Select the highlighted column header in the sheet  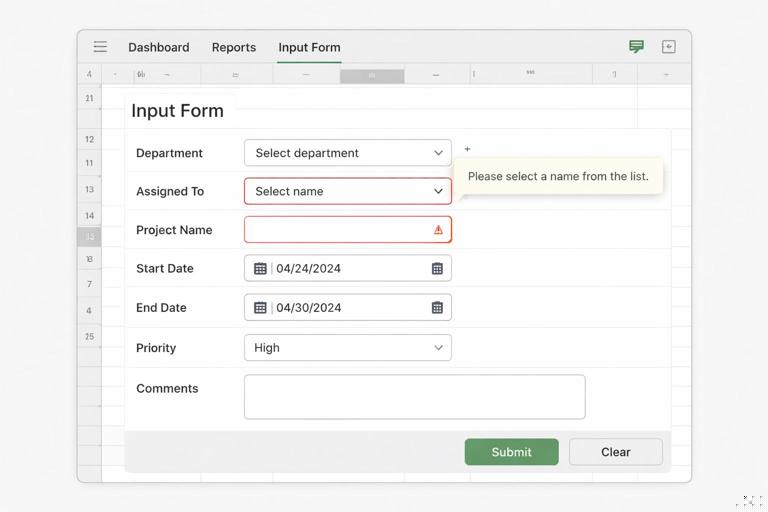tap(372, 76)
